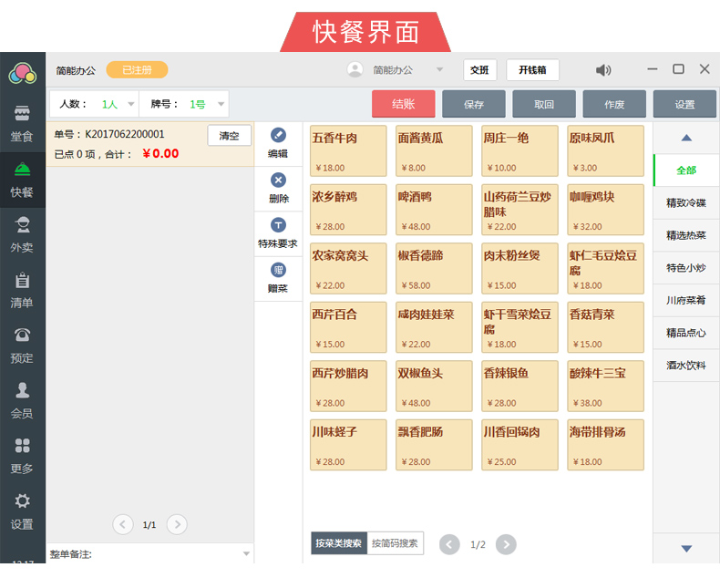
Task: Add dish 双椒鱼头 to the order
Action: coord(434,386)
